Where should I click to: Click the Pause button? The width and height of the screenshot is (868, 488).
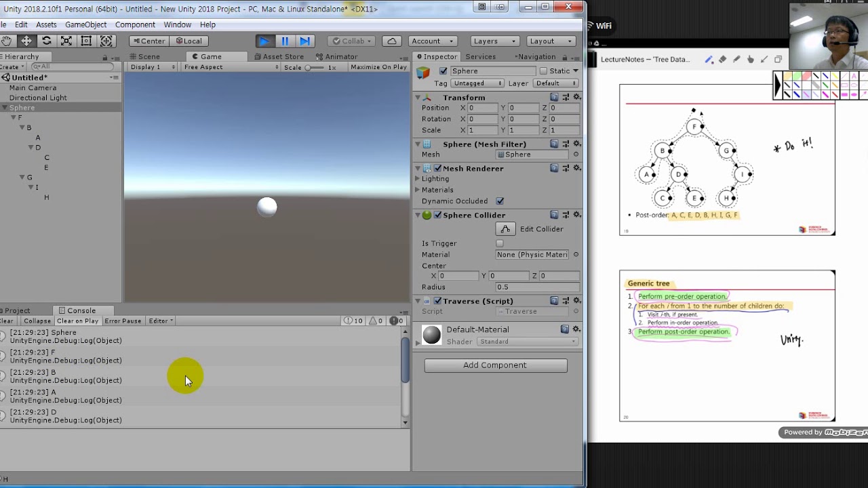[285, 41]
